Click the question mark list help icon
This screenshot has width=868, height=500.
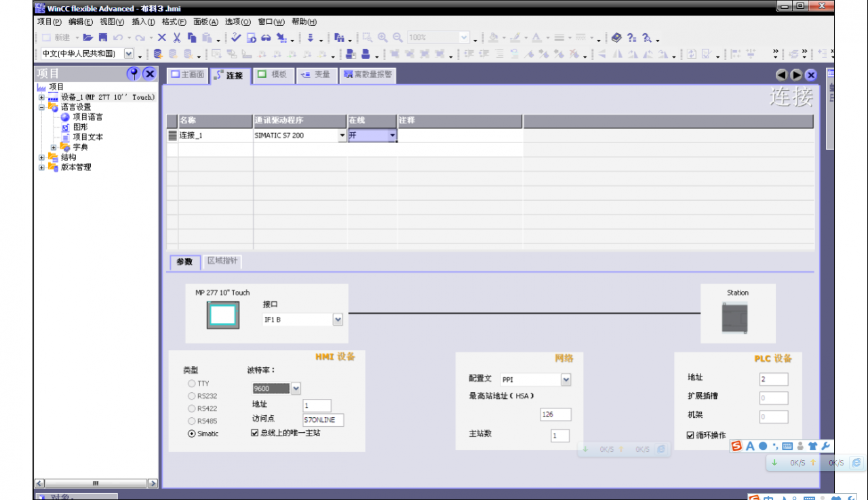coord(631,38)
